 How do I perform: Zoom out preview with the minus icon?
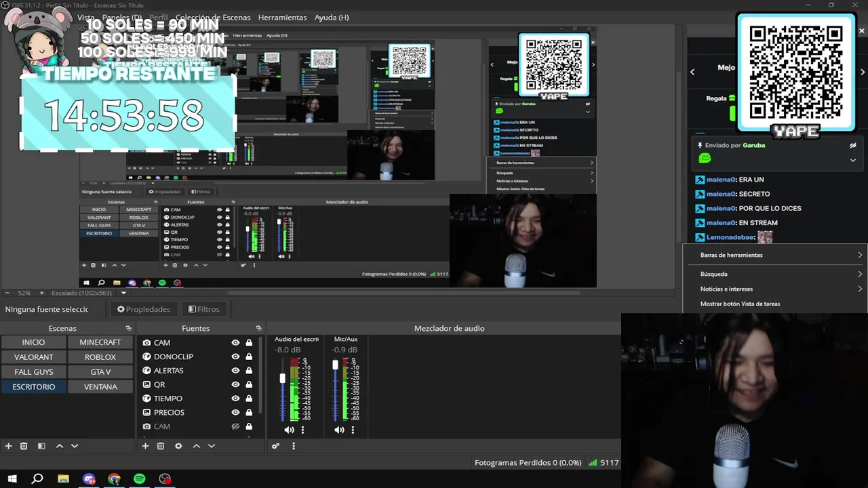(7, 293)
